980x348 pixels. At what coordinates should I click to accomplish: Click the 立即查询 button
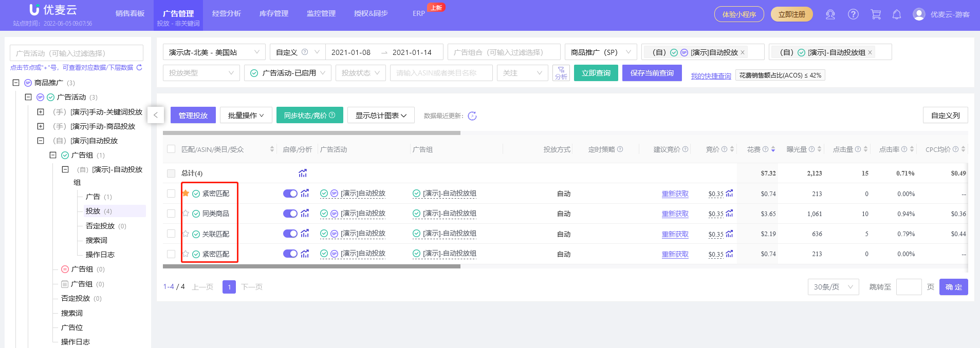pos(596,73)
